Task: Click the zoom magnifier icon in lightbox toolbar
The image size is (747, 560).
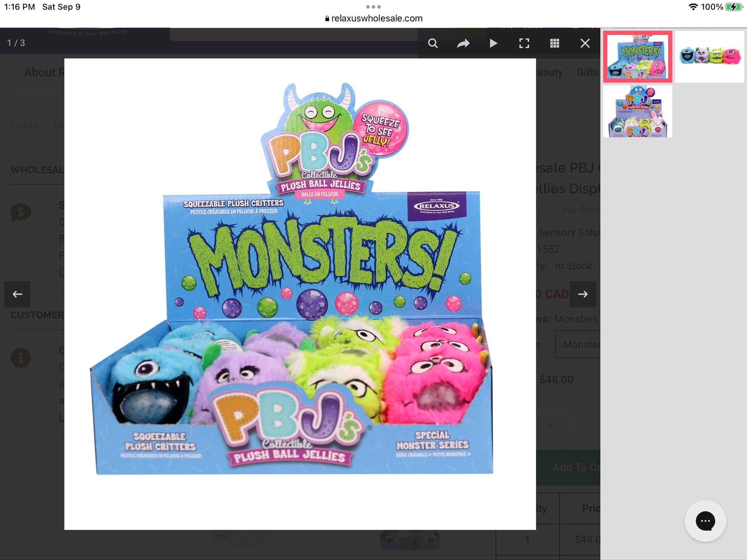Action: (433, 43)
